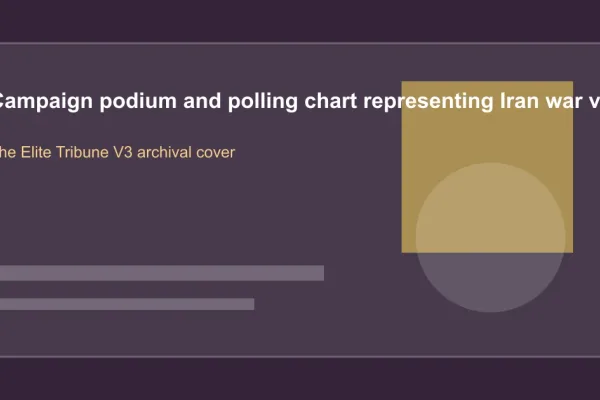Click the circle portion below the gold square
600x400 pixels.
click(490, 281)
